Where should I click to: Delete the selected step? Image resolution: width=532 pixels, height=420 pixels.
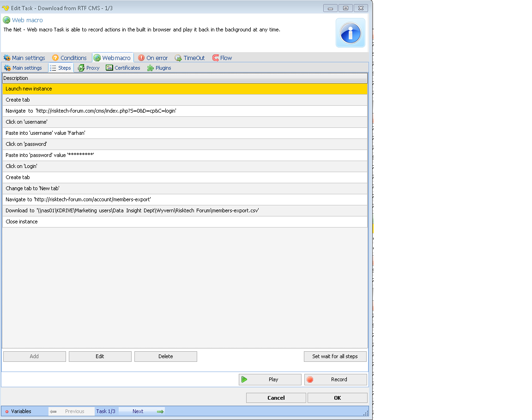coord(165,356)
